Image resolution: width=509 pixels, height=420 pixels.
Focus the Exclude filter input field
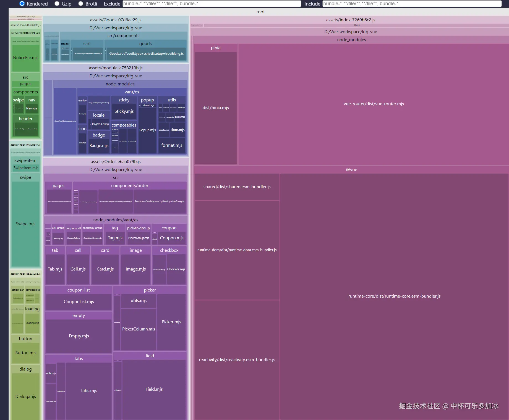212,4
